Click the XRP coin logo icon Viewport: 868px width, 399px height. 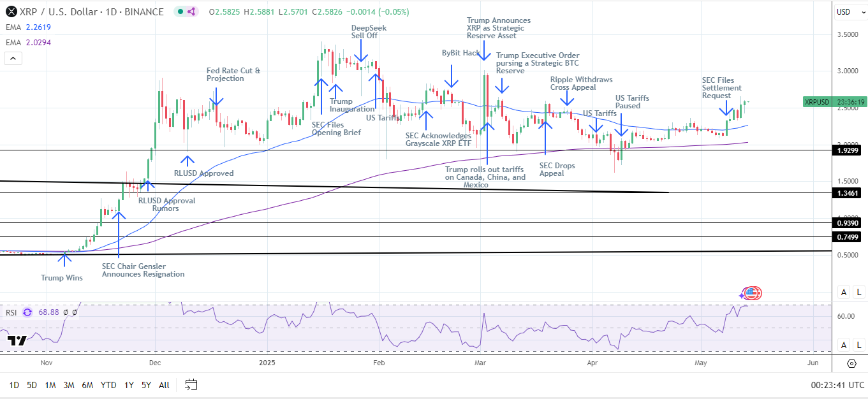pos(11,11)
